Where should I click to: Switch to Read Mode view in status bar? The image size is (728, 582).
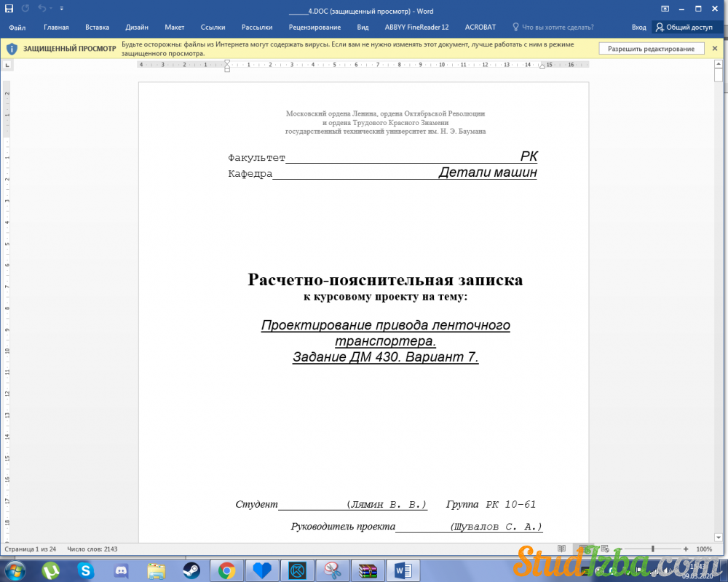[x=561, y=549]
